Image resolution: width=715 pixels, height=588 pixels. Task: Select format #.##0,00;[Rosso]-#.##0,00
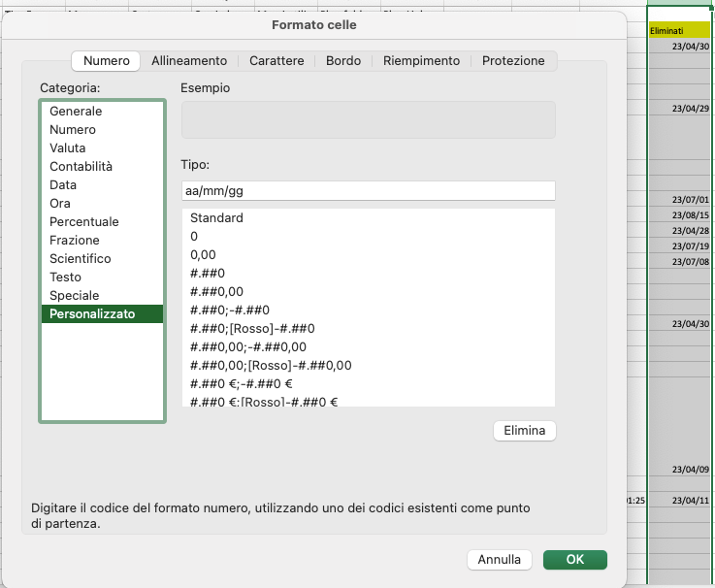click(369, 366)
